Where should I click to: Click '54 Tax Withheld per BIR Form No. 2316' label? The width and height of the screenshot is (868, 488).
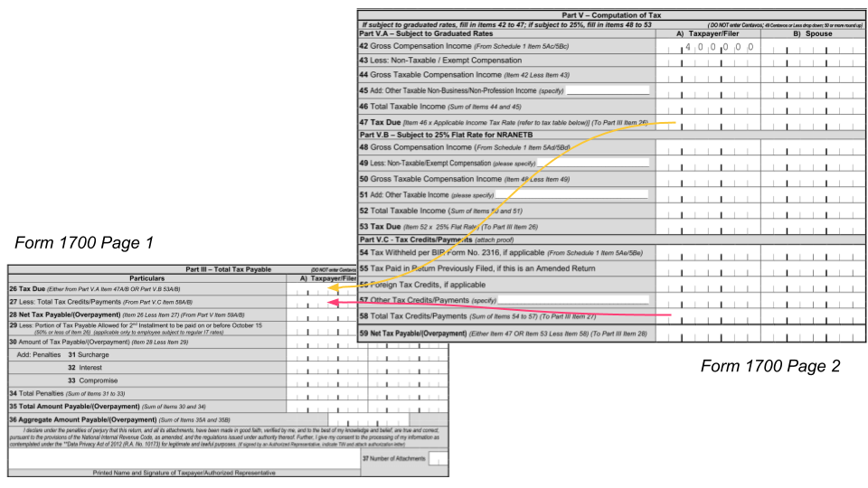tap(500, 252)
